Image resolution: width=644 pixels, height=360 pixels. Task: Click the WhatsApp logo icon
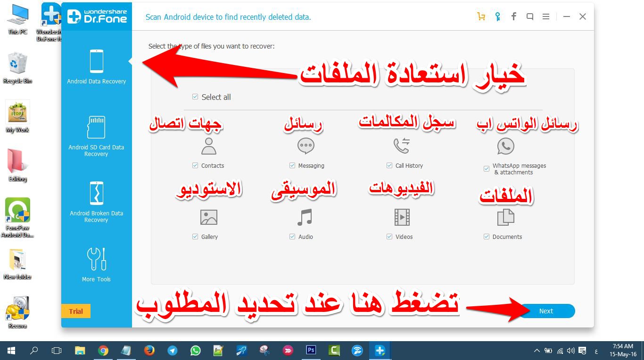505,146
